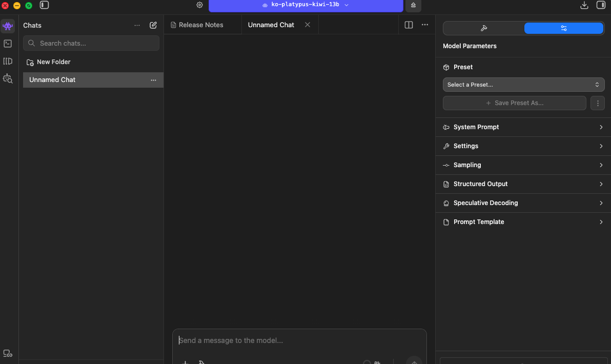The image size is (611, 364).
Task: Switch to the Unnamed Chat tab
Action: pyautogui.click(x=271, y=25)
